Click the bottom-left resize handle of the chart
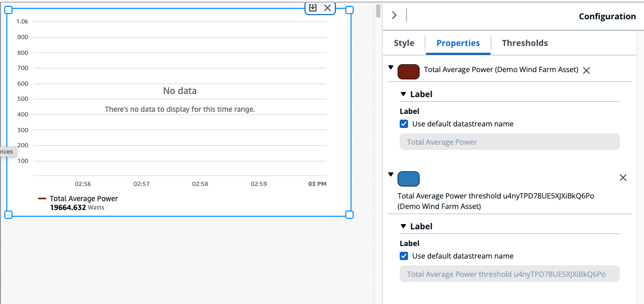 (8, 215)
